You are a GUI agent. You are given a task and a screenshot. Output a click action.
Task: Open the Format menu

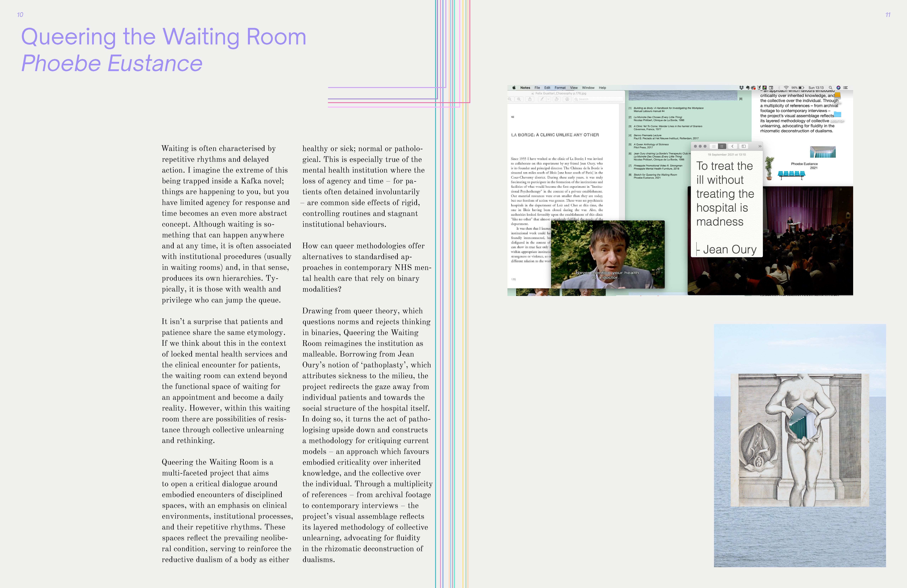pyautogui.click(x=560, y=88)
